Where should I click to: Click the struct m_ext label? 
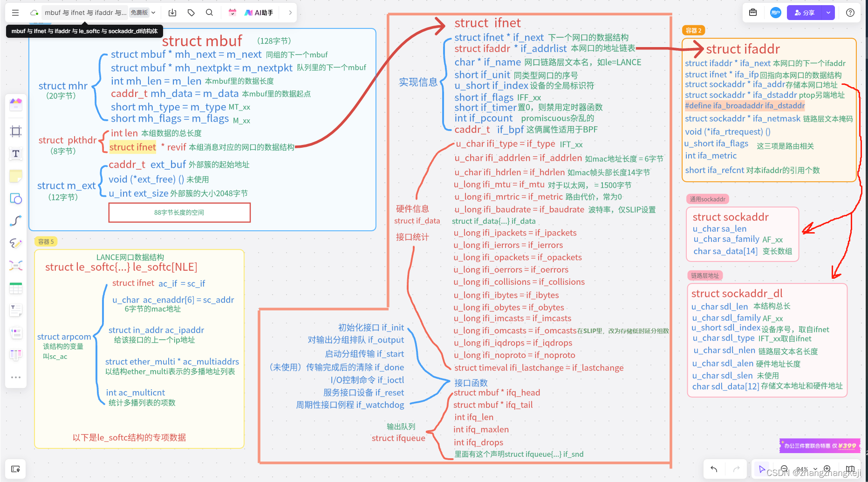point(66,186)
